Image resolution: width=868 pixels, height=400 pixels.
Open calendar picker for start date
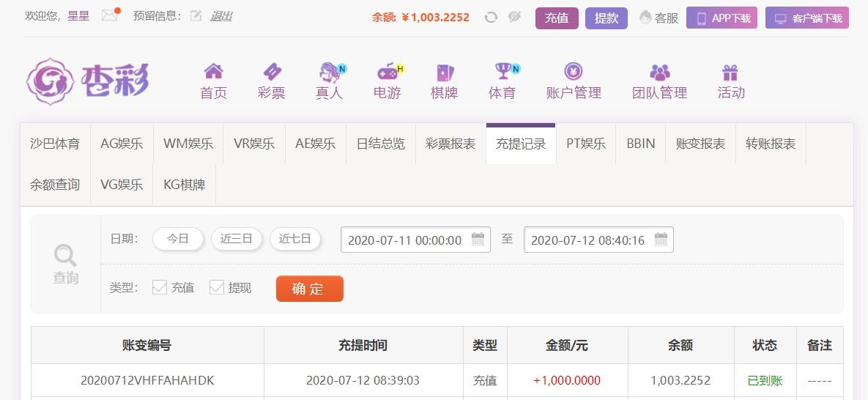point(478,240)
